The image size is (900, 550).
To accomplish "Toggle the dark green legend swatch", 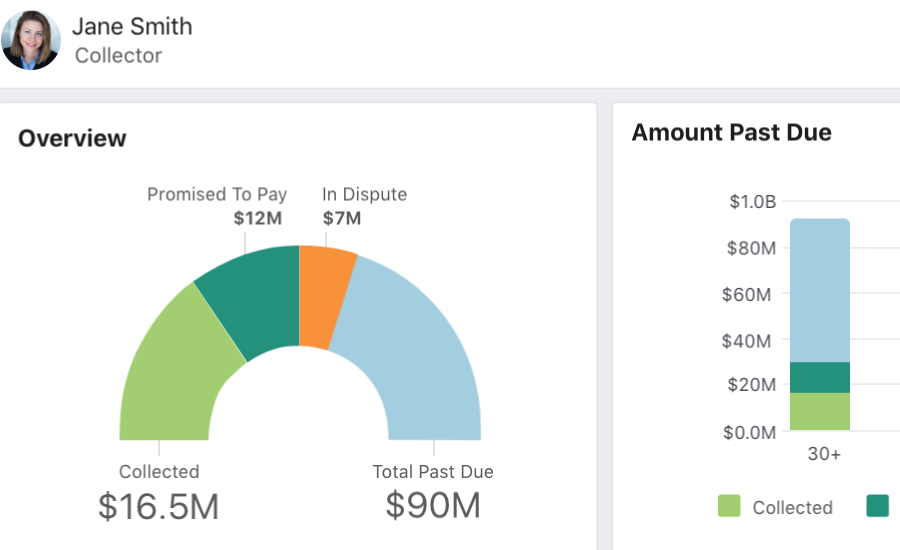I will (x=877, y=507).
